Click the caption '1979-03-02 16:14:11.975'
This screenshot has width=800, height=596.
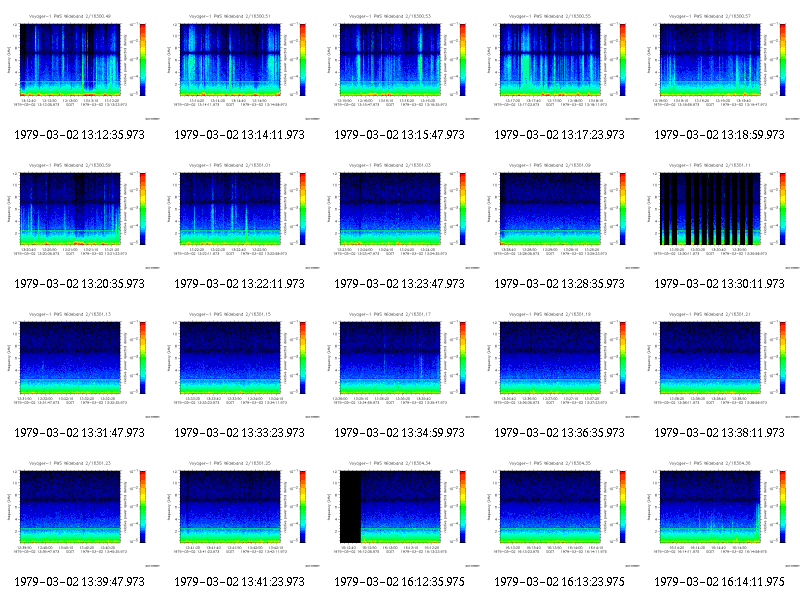[719, 582]
